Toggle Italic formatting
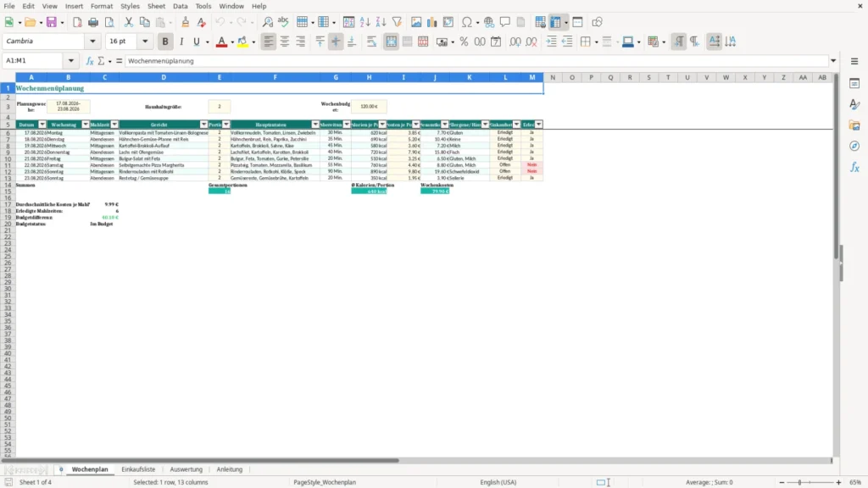 point(181,42)
